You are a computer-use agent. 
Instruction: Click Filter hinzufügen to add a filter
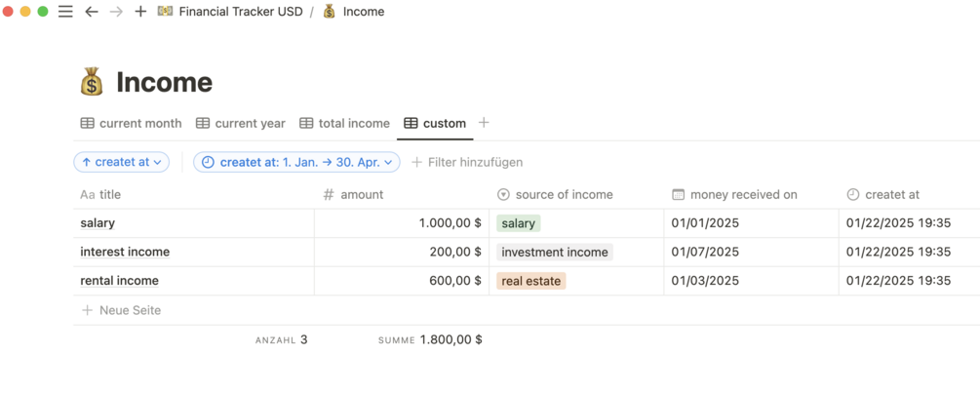pos(467,162)
